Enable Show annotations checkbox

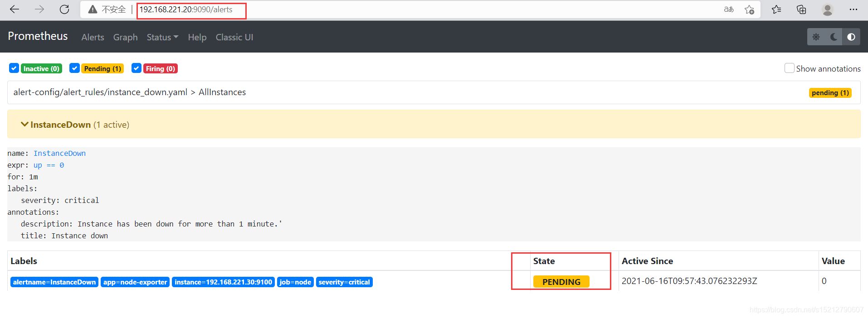click(790, 68)
